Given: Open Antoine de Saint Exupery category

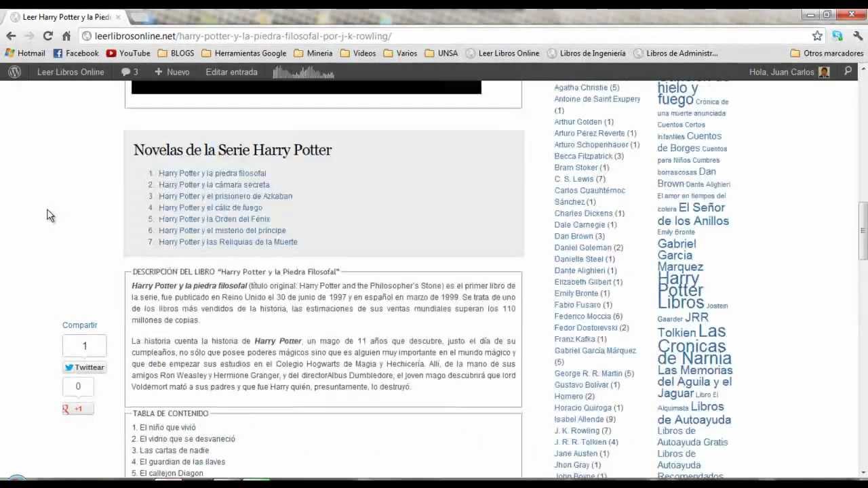Looking at the screenshot, I should click(x=597, y=99).
